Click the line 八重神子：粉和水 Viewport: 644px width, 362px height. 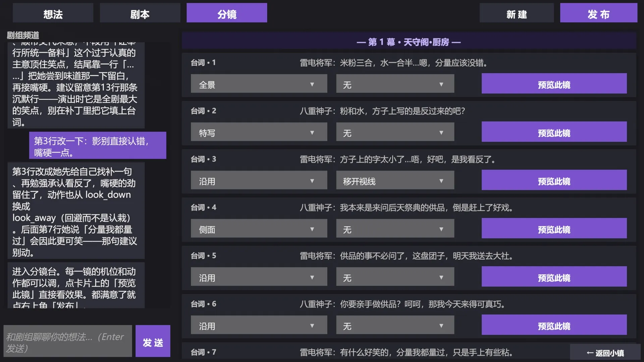pyautogui.click(x=382, y=111)
